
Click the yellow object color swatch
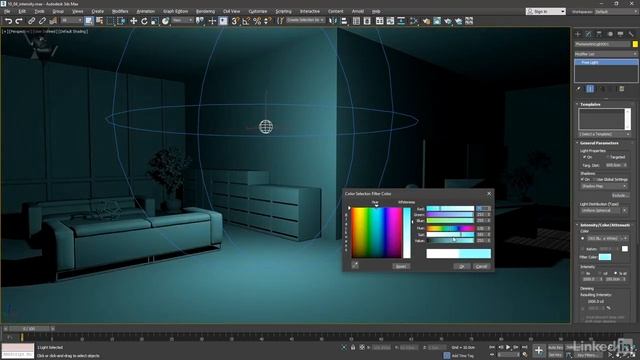tap(635, 44)
